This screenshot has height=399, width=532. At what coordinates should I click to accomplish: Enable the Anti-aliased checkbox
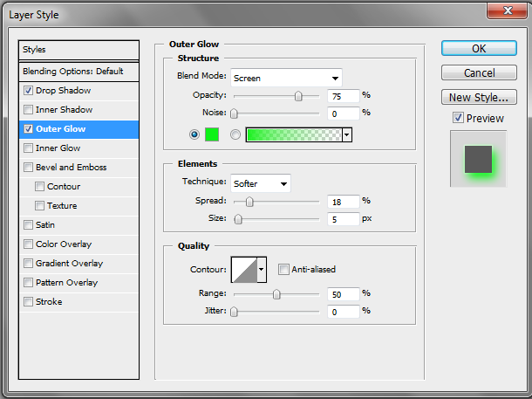pyautogui.click(x=283, y=270)
